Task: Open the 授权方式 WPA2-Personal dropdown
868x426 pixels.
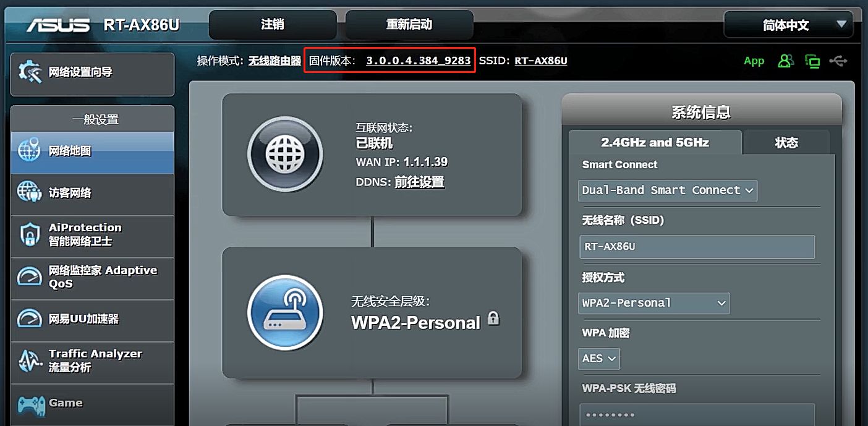Action: click(x=654, y=303)
